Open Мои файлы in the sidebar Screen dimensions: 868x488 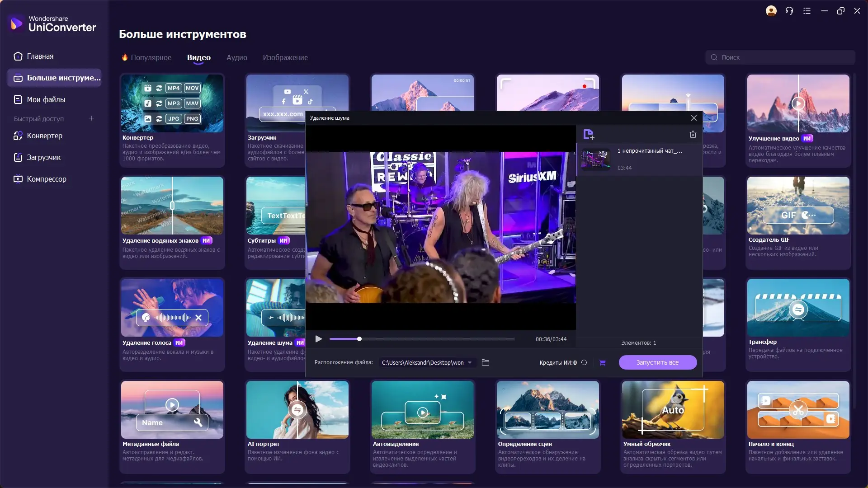(x=46, y=99)
